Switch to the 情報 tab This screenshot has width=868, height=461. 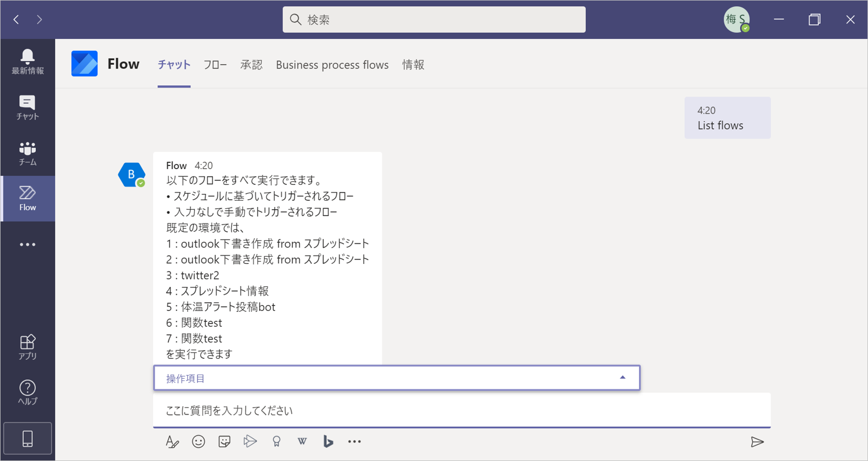tap(413, 65)
